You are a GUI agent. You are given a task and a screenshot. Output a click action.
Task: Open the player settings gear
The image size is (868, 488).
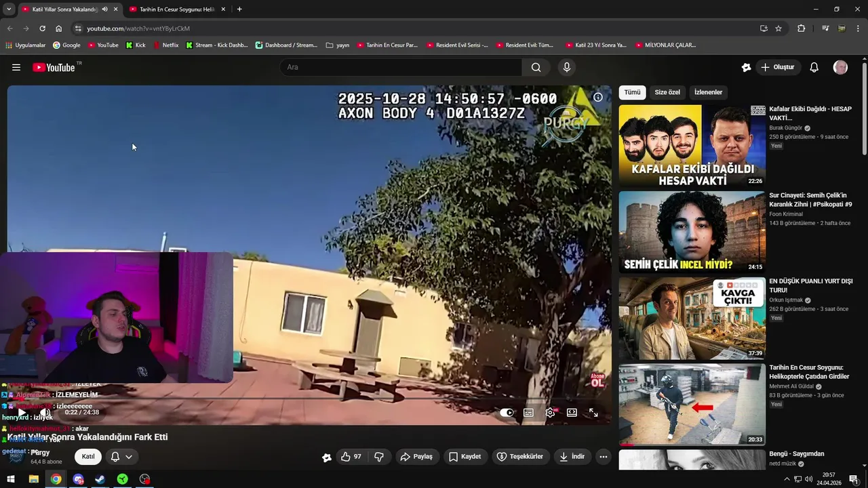(x=550, y=412)
